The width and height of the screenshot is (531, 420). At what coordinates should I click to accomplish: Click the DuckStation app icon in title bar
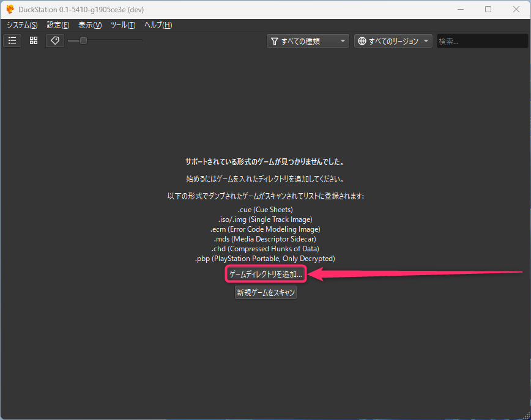(x=10, y=9)
